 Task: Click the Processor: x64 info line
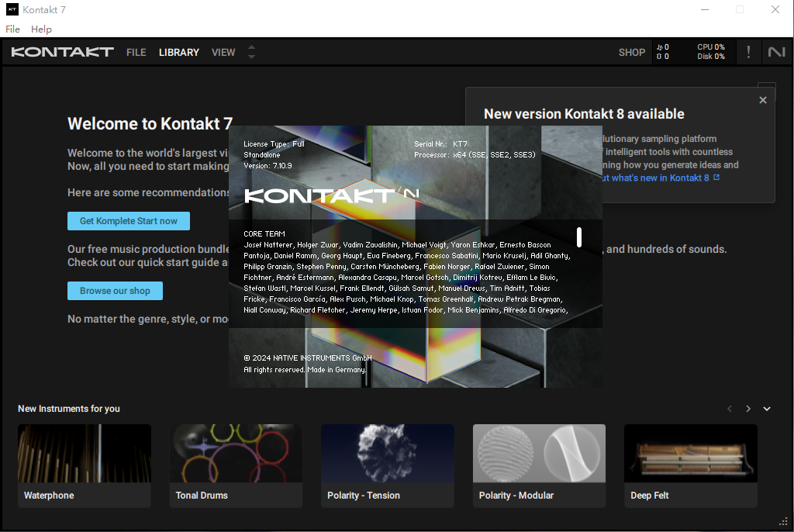coord(475,155)
